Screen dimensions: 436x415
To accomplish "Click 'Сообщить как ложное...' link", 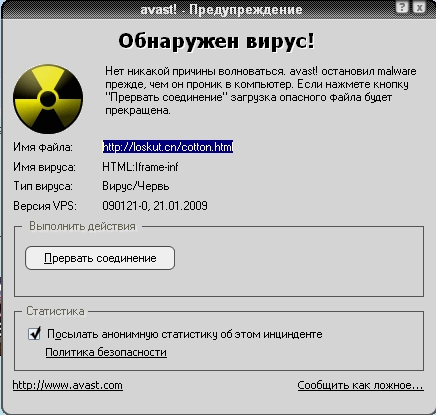I will (x=360, y=385).
